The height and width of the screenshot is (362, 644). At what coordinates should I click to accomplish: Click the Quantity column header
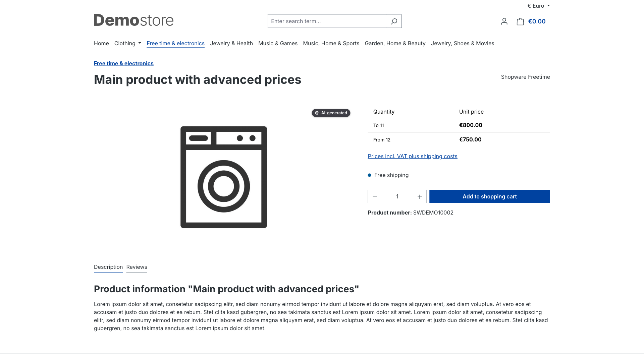coord(384,112)
